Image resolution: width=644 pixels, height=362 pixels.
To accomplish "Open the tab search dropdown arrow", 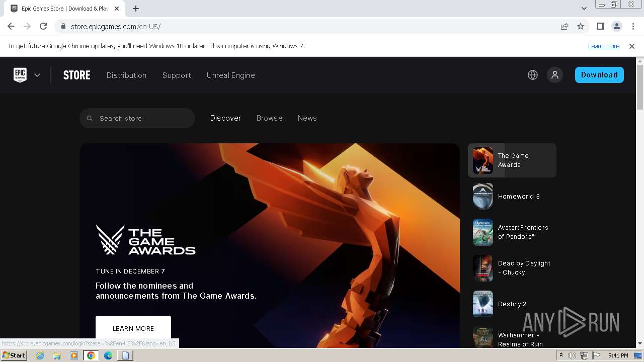I will [x=584, y=9].
